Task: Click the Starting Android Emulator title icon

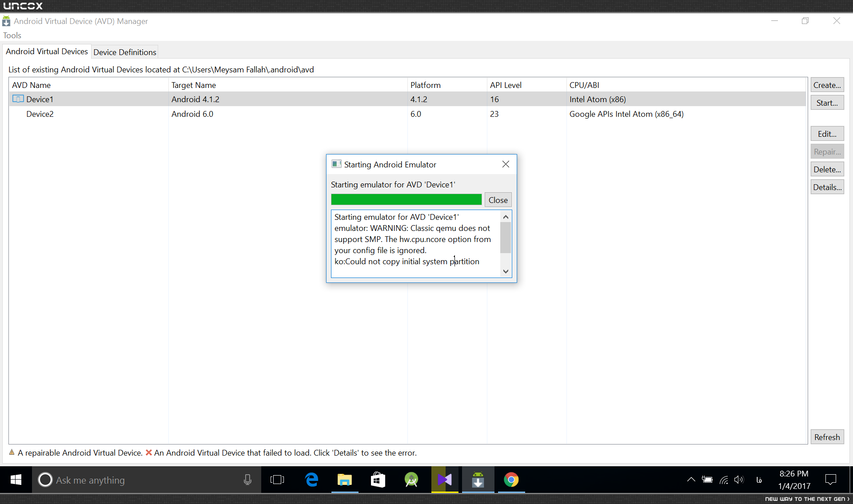Action: 336,164
